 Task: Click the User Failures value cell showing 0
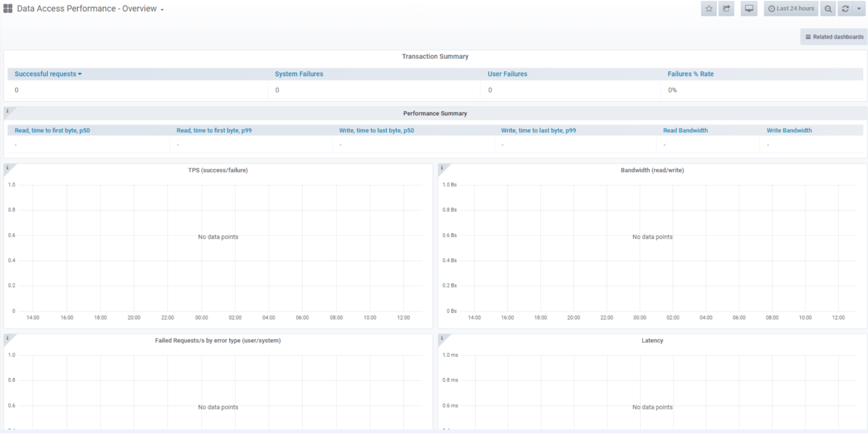point(490,90)
